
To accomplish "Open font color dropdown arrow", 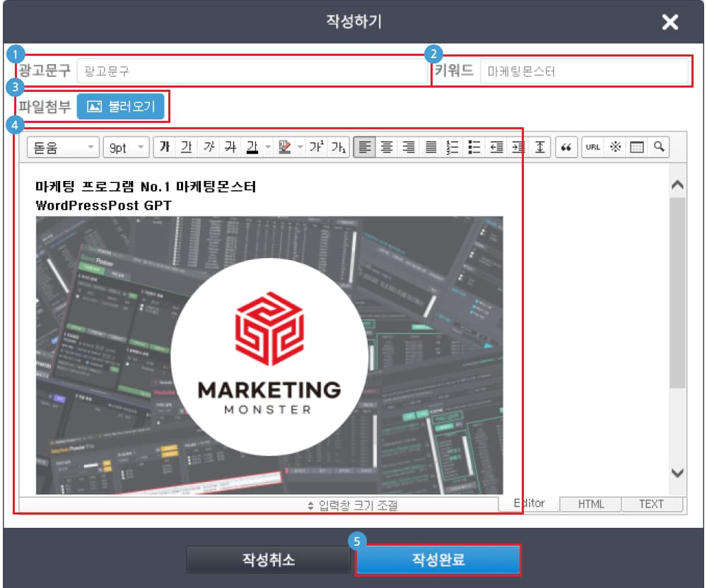I will [x=268, y=147].
